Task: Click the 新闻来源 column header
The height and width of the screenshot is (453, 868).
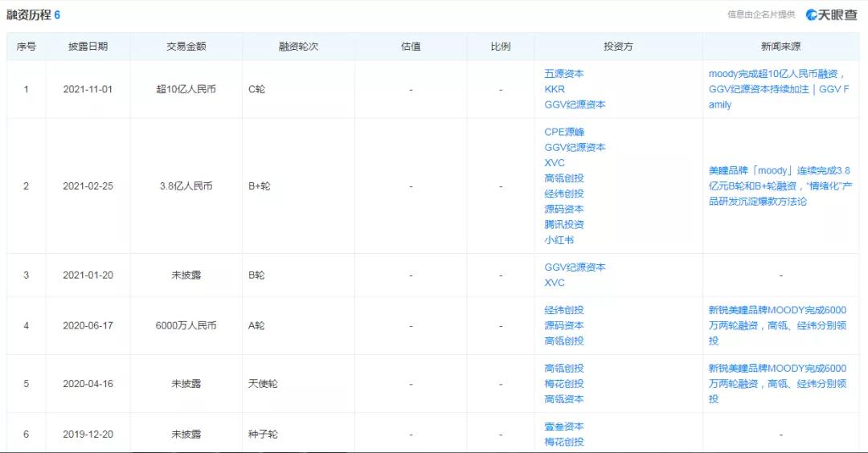Action: coord(780,47)
